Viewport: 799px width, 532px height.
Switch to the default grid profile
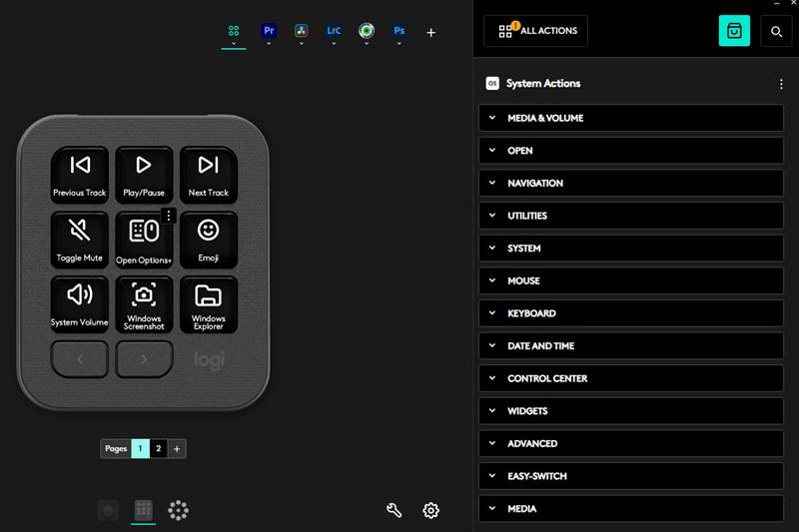click(x=234, y=31)
